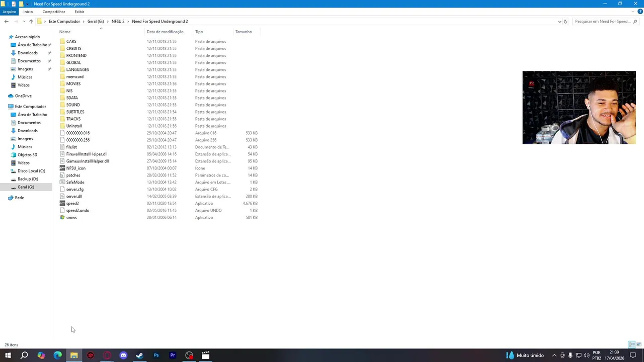This screenshot has height=362, width=644.
Task: Switch to large thumbnails view layout
Action: point(639,345)
